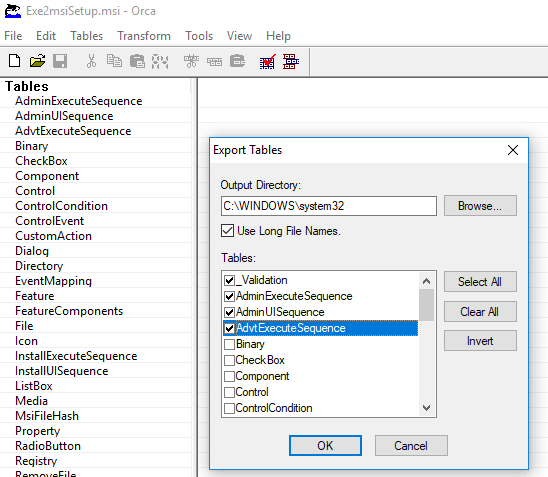The height and width of the screenshot is (477, 548).
Task: Open the Tables menu
Action: point(86,36)
